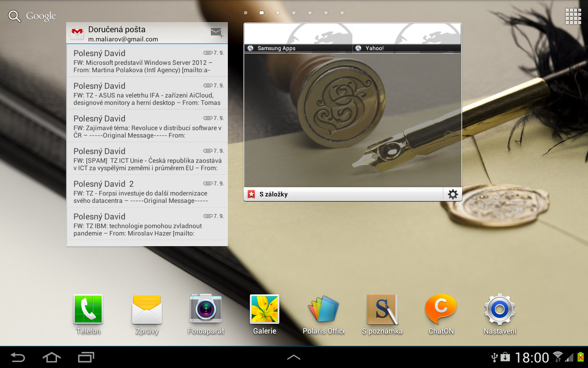Open Nastavení settings
The height and width of the screenshot is (368, 588).
499,309
